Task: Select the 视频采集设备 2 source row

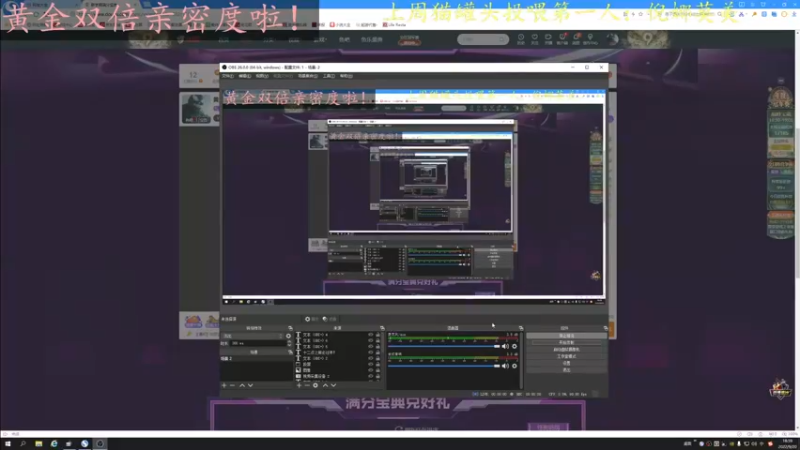Action: pos(339,376)
